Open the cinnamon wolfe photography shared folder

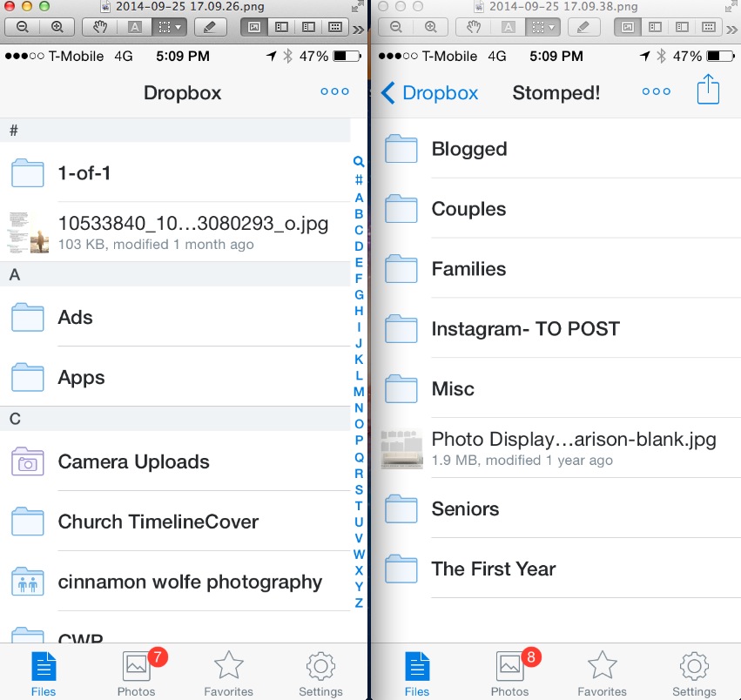click(175, 582)
